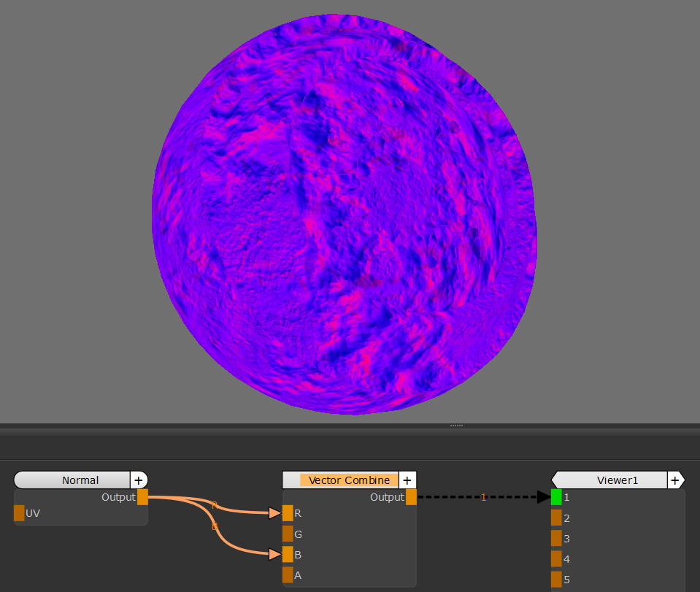Screen dimensions: 700x592
Task: Click the splitter handle between viewport and graph
Action: (x=457, y=425)
